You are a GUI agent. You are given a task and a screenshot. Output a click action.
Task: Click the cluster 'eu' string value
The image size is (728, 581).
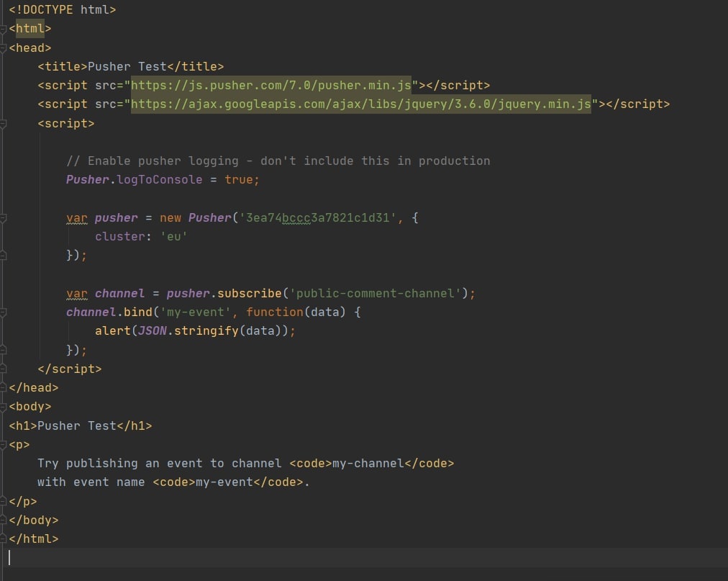tap(173, 237)
